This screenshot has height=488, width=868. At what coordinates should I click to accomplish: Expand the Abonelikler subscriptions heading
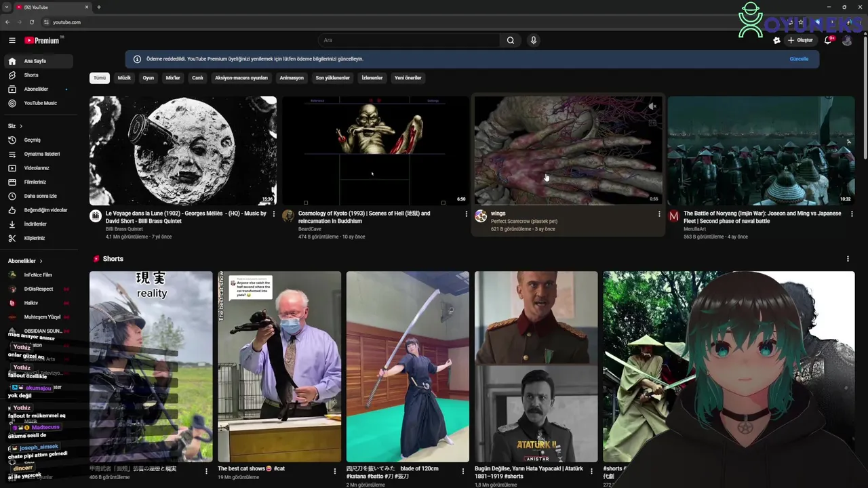pos(25,261)
